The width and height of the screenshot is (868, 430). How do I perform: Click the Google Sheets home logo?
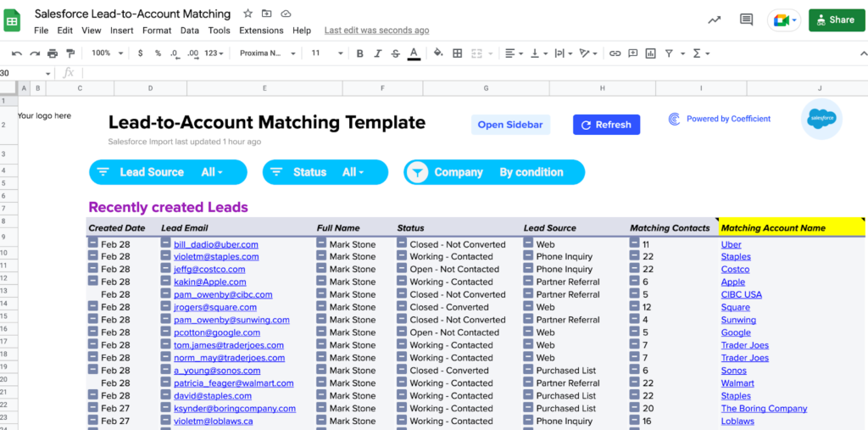click(13, 21)
